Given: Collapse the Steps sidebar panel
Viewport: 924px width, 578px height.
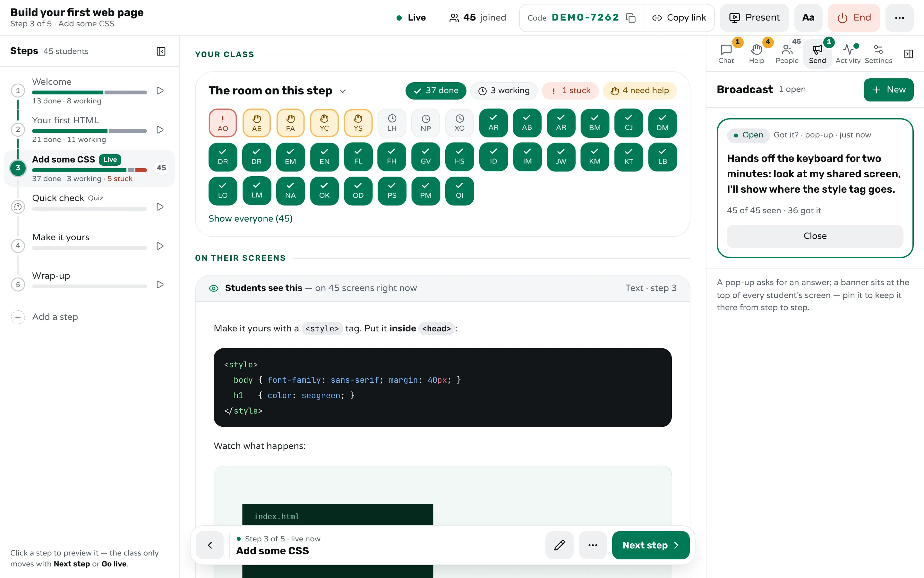Looking at the screenshot, I should click(161, 51).
